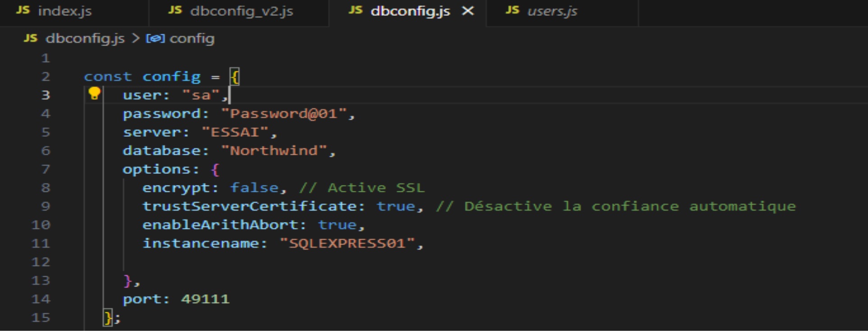The height and width of the screenshot is (334, 868).
Task: Click line number 2 in the gutter
Action: [46, 77]
